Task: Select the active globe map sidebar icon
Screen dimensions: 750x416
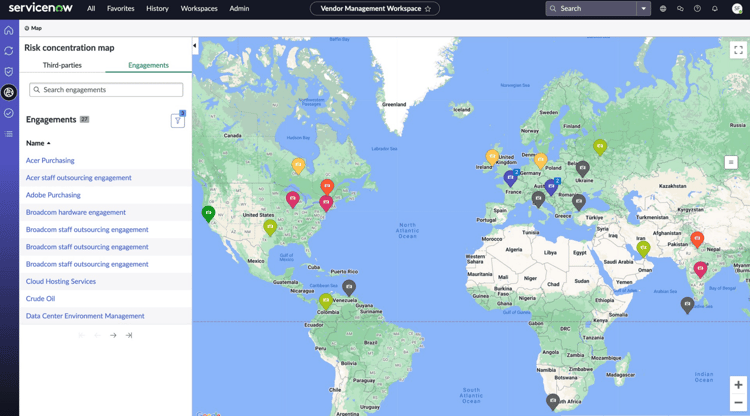Action: click(9, 92)
